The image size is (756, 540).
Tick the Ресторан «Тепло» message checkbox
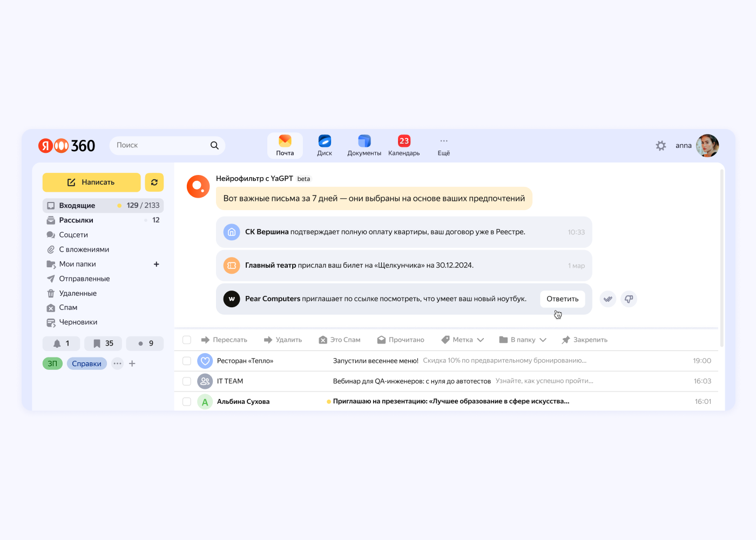pyautogui.click(x=187, y=361)
